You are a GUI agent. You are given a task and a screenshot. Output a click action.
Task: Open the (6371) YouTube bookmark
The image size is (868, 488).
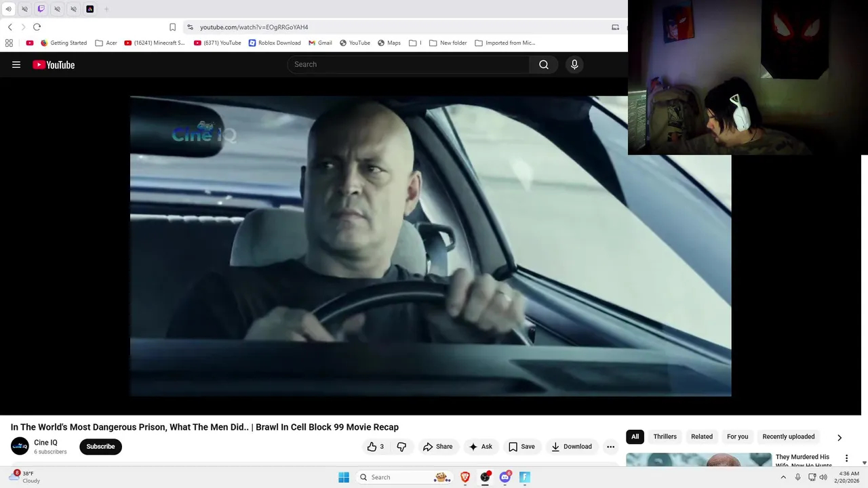click(x=217, y=43)
